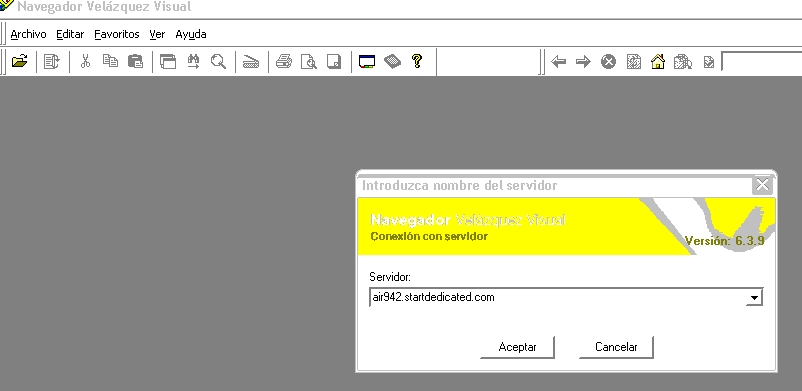Click the Paste clipboard icon
Image resolution: width=802 pixels, height=391 pixels.
(135, 61)
